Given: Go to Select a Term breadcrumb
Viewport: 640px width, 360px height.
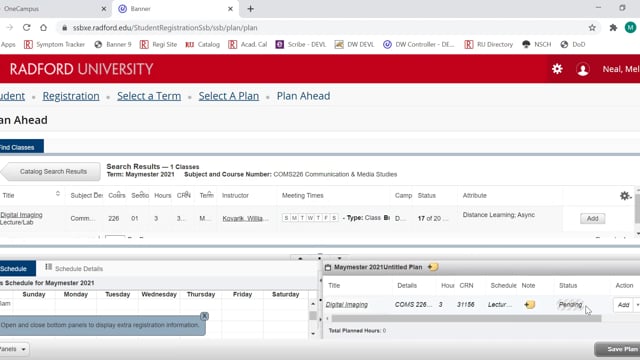Looking at the screenshot, I should click(x=149, y=96).
